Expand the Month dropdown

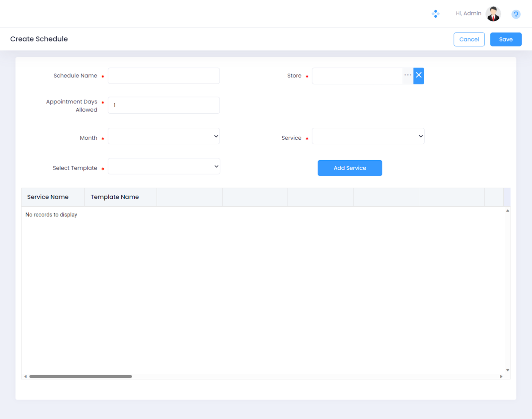click(x=164, y=136)
